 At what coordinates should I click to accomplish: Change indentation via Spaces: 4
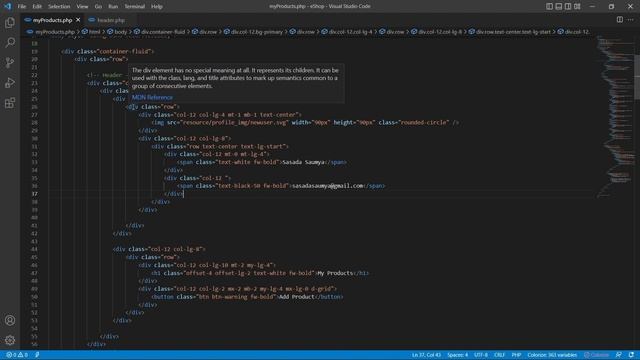coord(458,355)
